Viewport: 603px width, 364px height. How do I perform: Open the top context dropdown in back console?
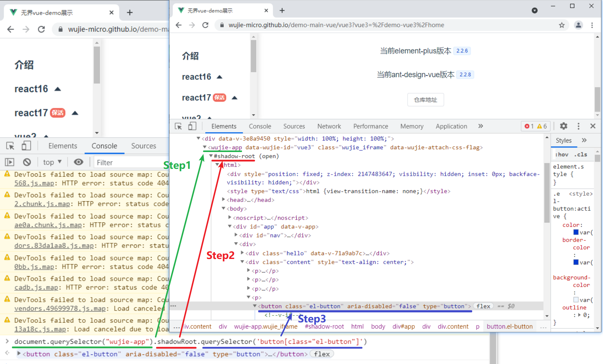point(52,162)
